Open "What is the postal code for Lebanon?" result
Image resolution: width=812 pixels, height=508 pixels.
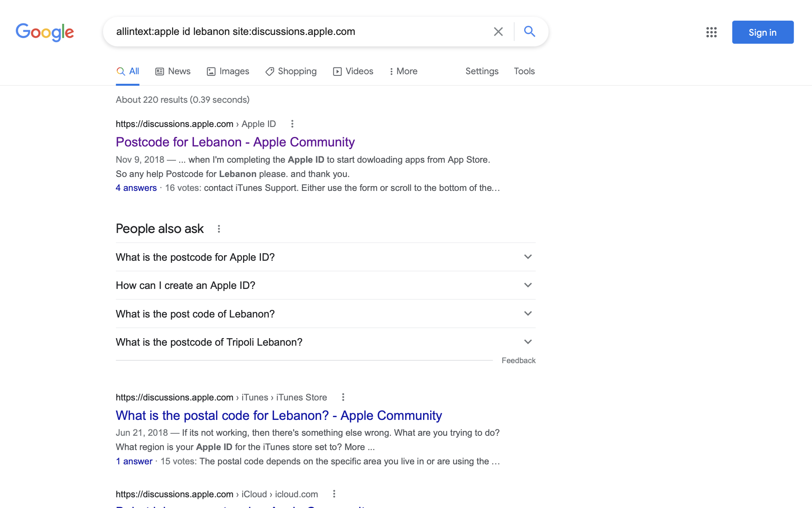tap(279, 416)
